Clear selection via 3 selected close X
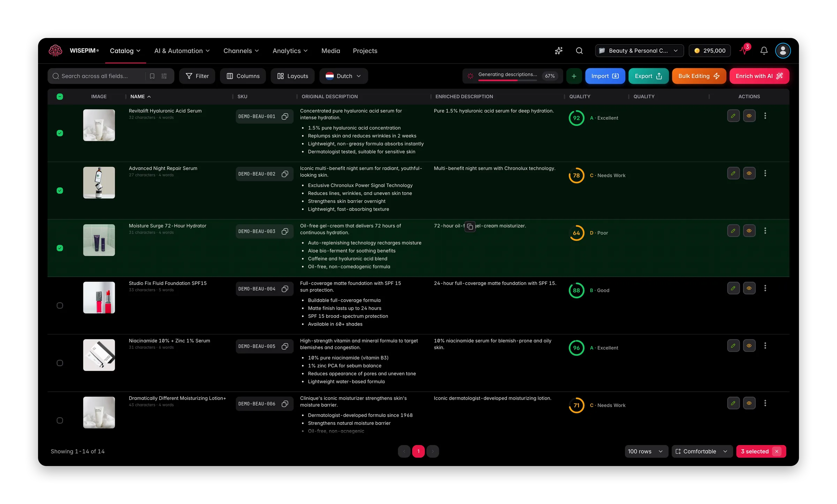This screenshot has height=504, width=837. pos(777,451)
